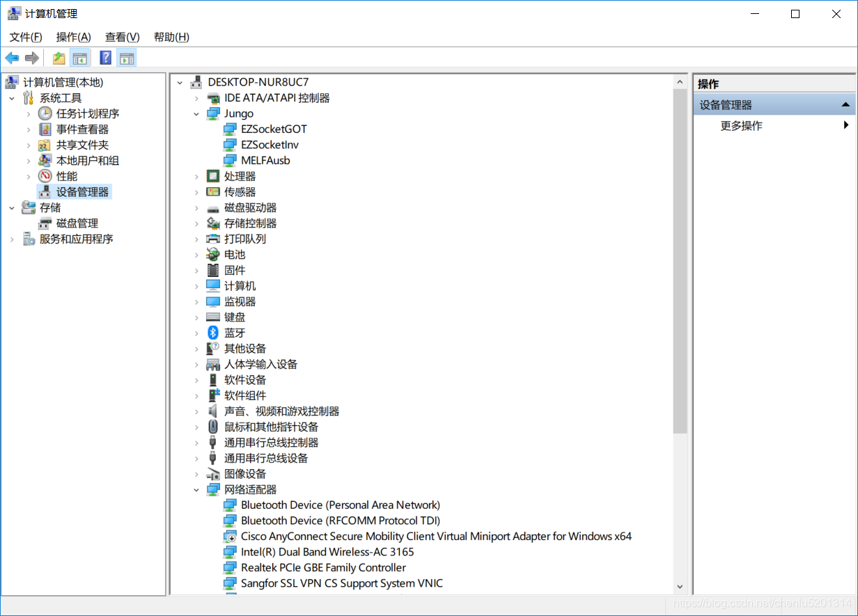Select the 计算机 category

[240, 286]
